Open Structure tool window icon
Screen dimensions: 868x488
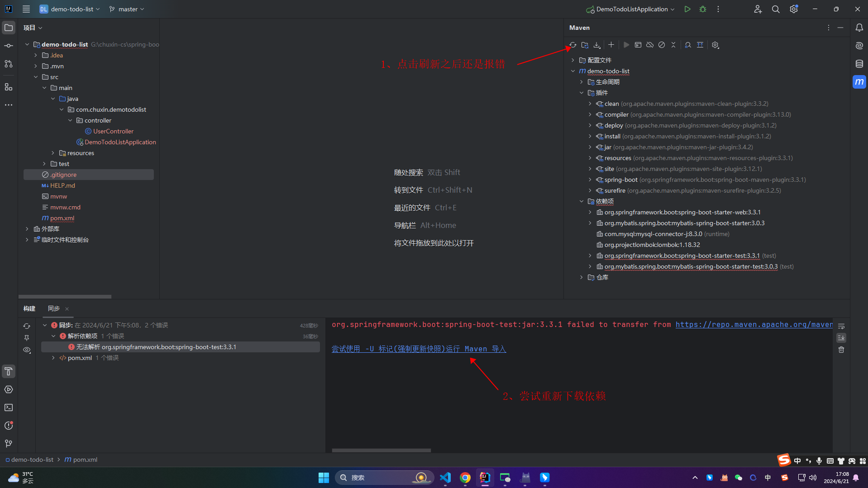tap(9, 87)
